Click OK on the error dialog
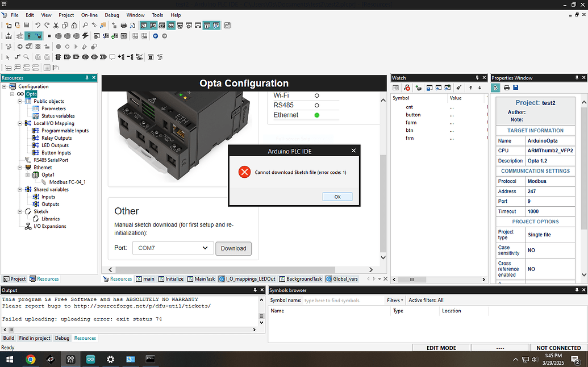The image size is (588, 367). tap(337, 196)
